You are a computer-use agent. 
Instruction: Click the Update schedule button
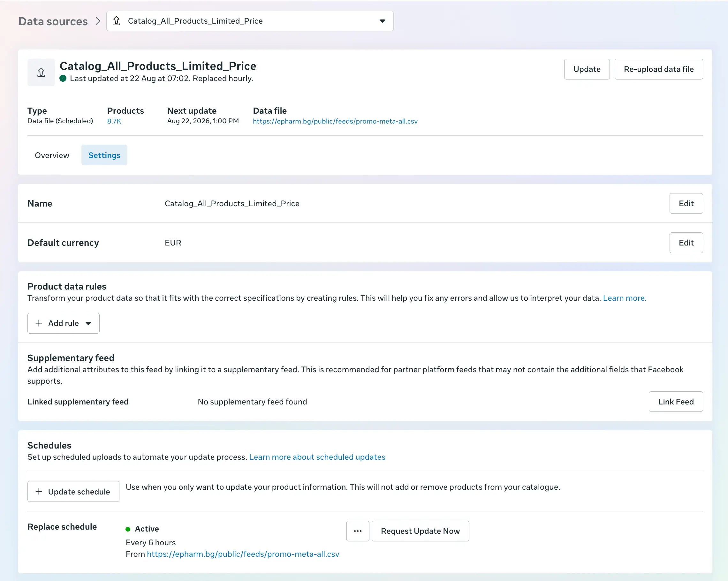point(73,492)
